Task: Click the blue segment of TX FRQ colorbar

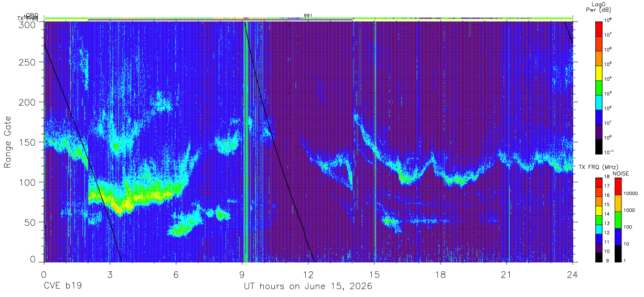Action: (x=599, y=239)
